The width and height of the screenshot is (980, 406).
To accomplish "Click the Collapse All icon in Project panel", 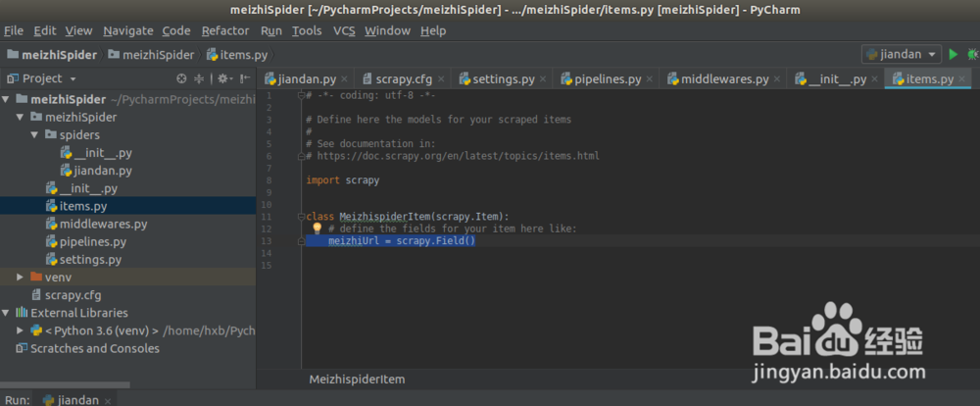I will click(x=199, y=78).
